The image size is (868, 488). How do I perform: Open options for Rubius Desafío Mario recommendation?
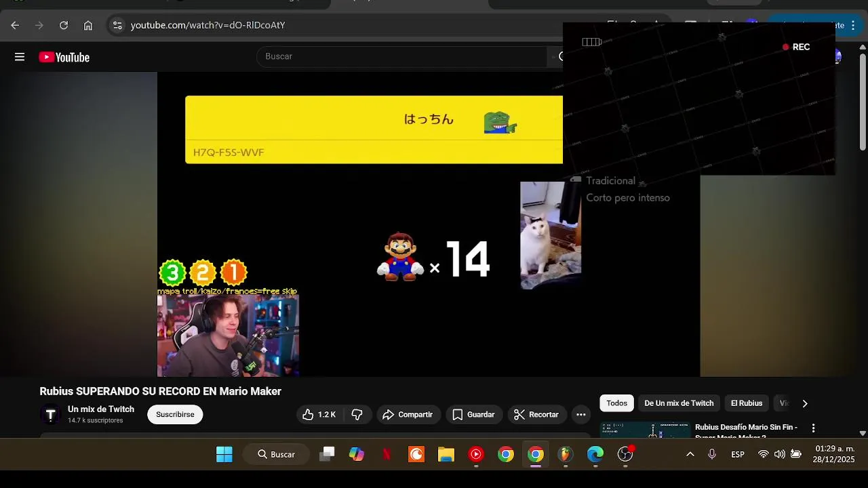pos(813,428)
